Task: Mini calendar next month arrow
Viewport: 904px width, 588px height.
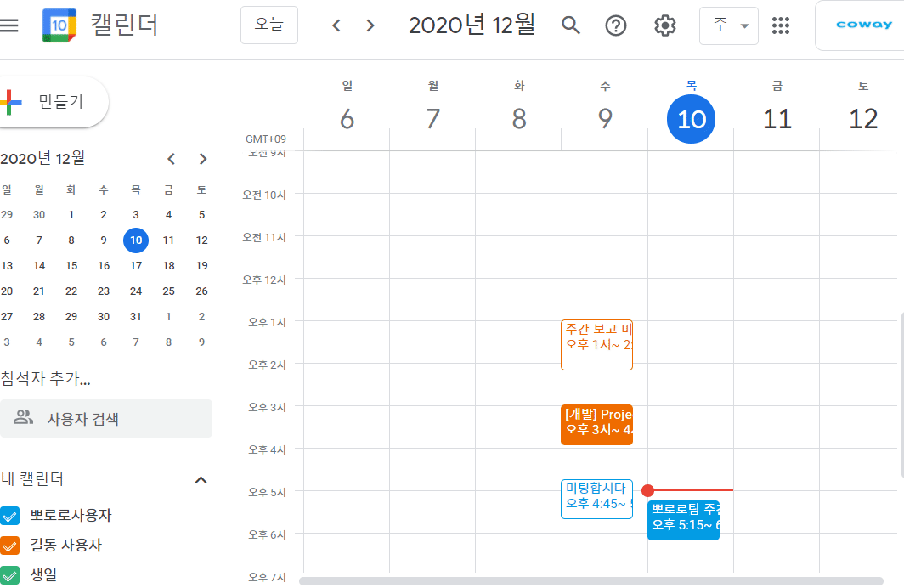Action: pyautogui.click(x=203, y=159)
